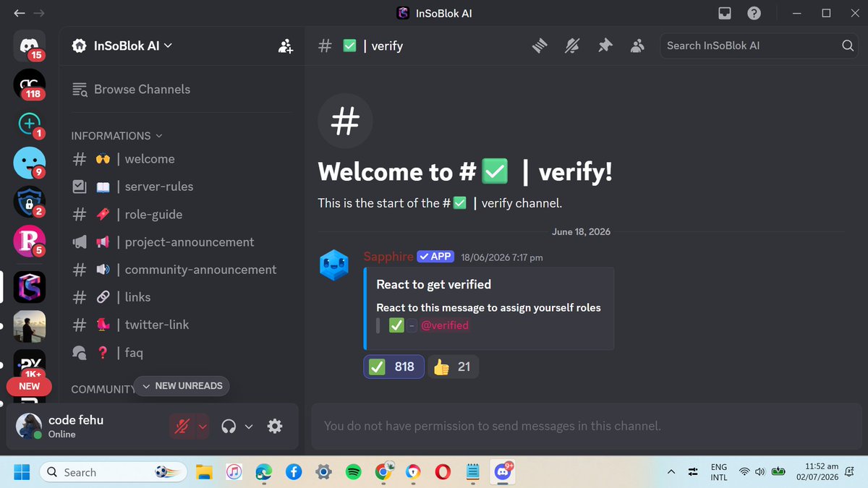Image resolution: width=868 pixels, height=488 pixels.
Task: Click the APP badge next to Sapphire
Action: point(435,257)
